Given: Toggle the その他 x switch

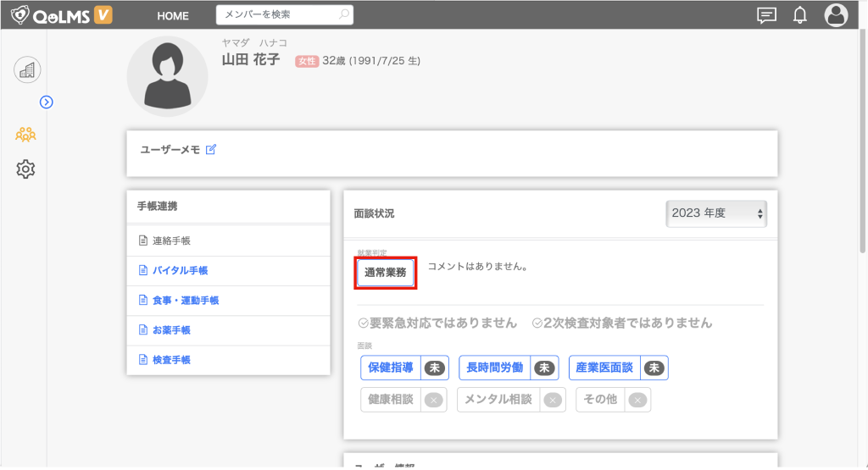Looking at the screenshot, I should (637, 400).
